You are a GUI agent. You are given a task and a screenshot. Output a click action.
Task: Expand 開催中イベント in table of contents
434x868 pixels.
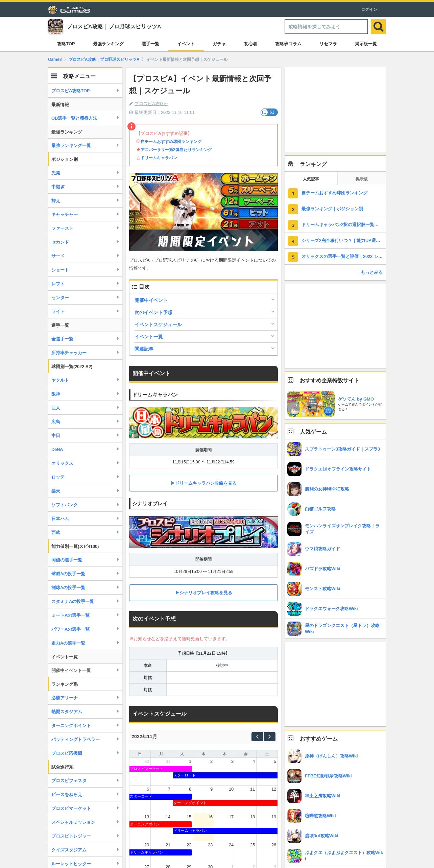click(x=203, y=300)
